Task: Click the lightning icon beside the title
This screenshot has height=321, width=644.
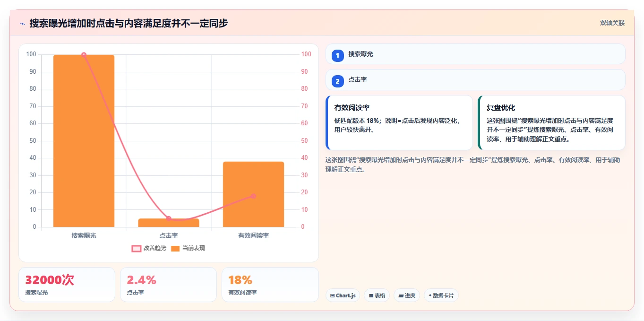Action: click(22, 24)
